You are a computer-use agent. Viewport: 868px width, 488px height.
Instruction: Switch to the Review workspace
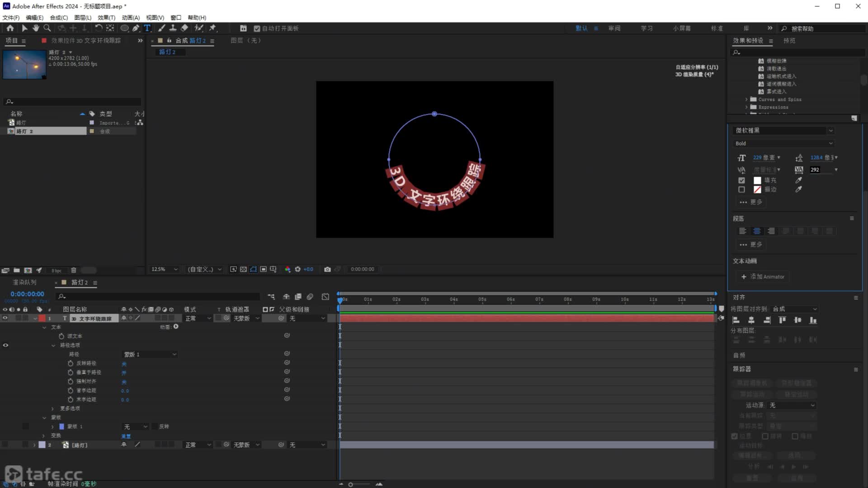[x=614, y=28]
